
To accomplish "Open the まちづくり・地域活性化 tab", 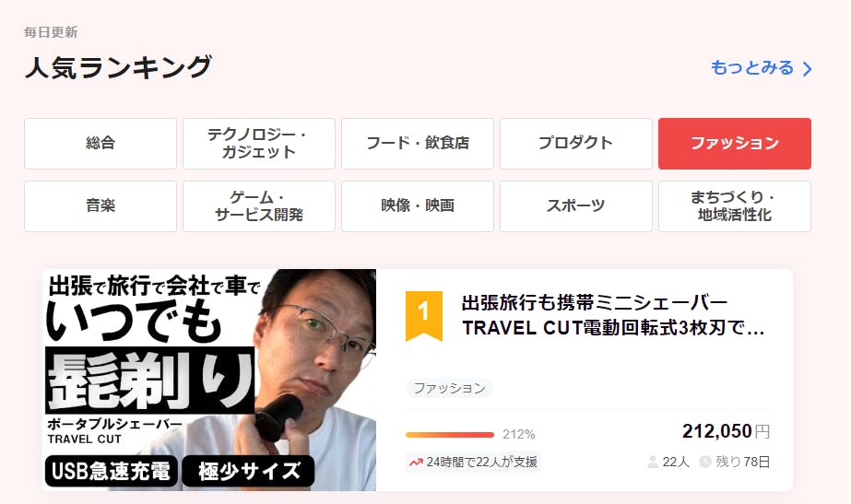I will click(734, 206).
